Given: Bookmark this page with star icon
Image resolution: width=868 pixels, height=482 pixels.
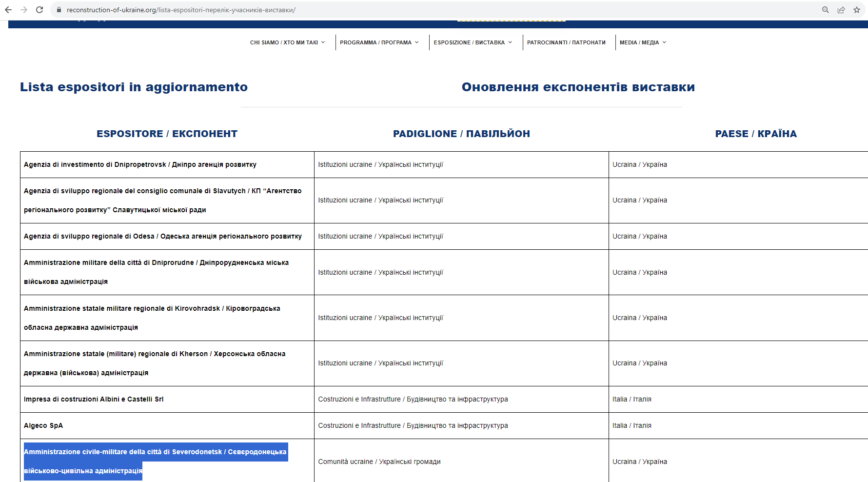Looking at the screenshot, I should [x=857, y=10].
